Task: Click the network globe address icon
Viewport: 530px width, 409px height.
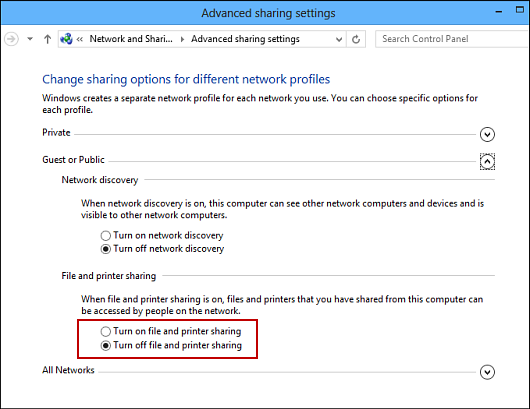Action: point(66,39)
